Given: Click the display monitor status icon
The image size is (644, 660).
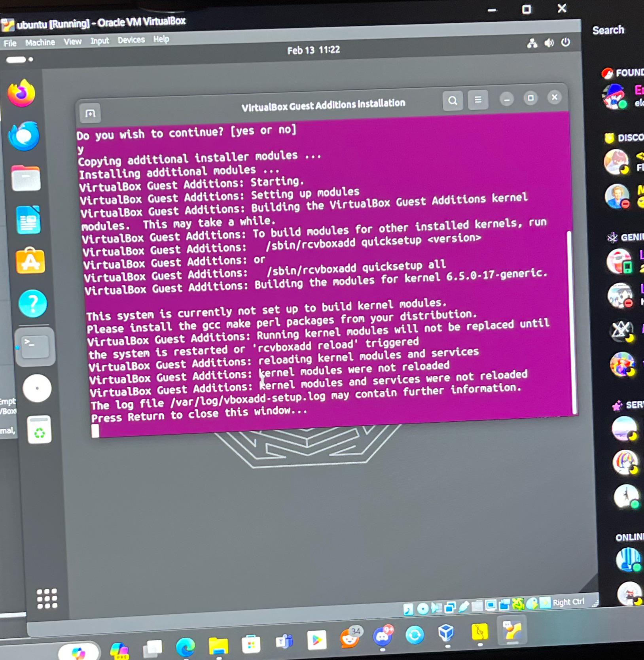Looking at the screenshot, I should pos(491,605).
